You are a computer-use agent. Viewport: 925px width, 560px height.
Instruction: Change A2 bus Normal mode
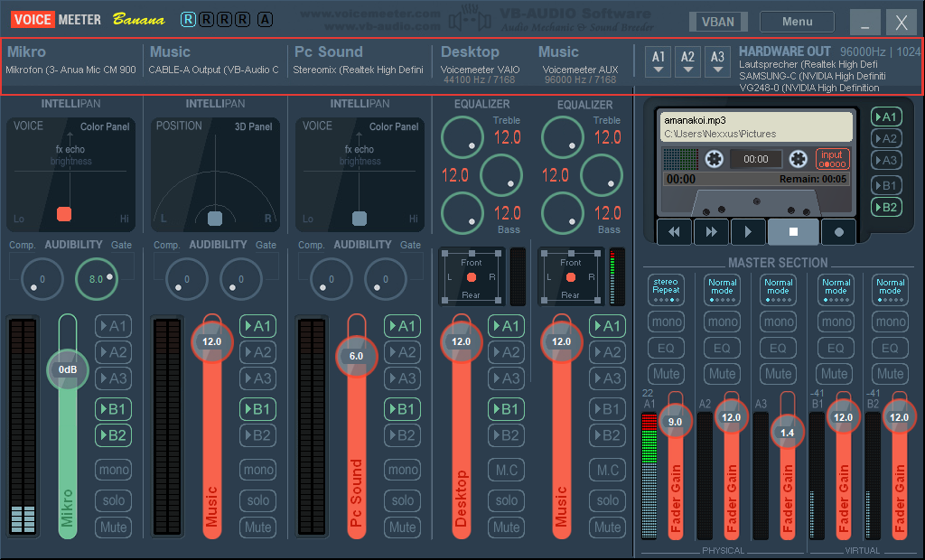[x=722, y=289]
